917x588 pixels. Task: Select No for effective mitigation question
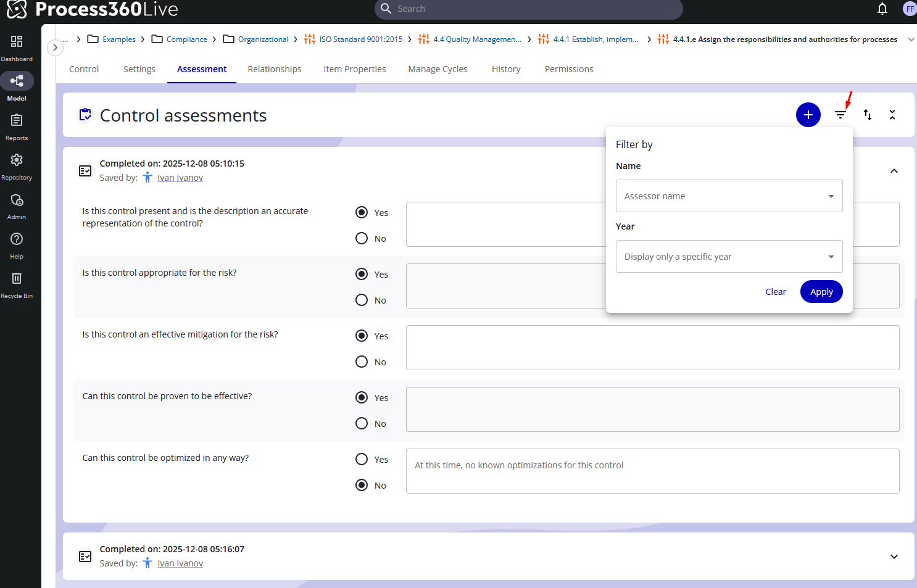click(x=362, y=362)
